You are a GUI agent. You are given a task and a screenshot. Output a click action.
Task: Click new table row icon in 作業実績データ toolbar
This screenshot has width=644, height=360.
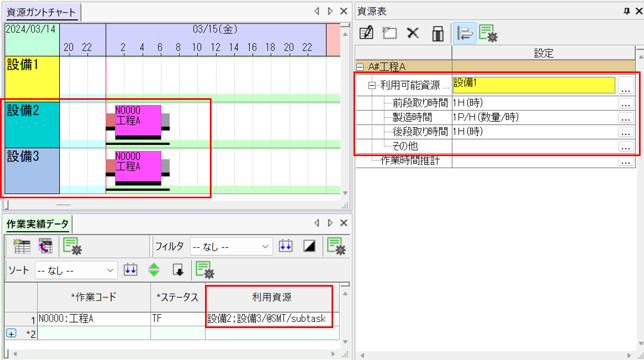pyautogui.click(x=22, y=246)
